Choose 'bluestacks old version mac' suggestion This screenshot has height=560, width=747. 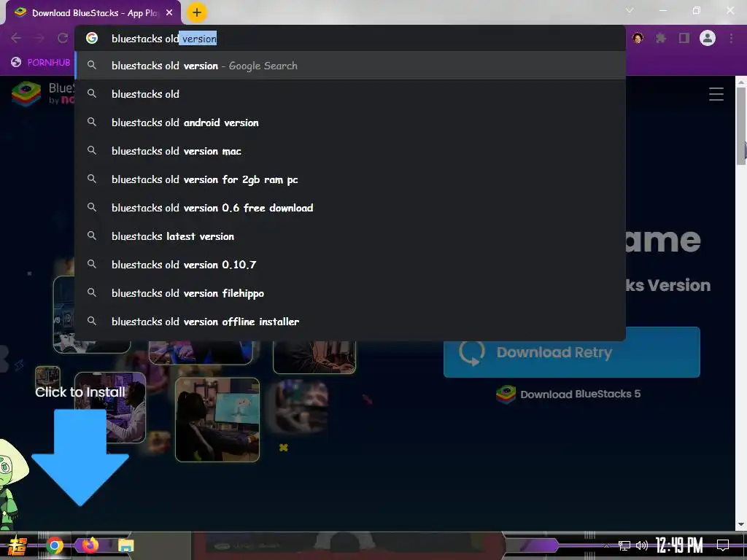350,151
